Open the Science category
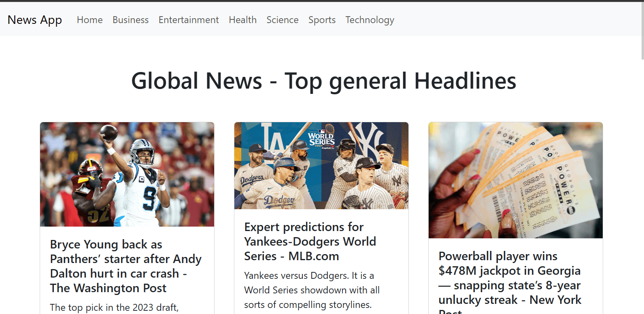The height and width of the screenshot is (314, 644). [x=283, y=20]
